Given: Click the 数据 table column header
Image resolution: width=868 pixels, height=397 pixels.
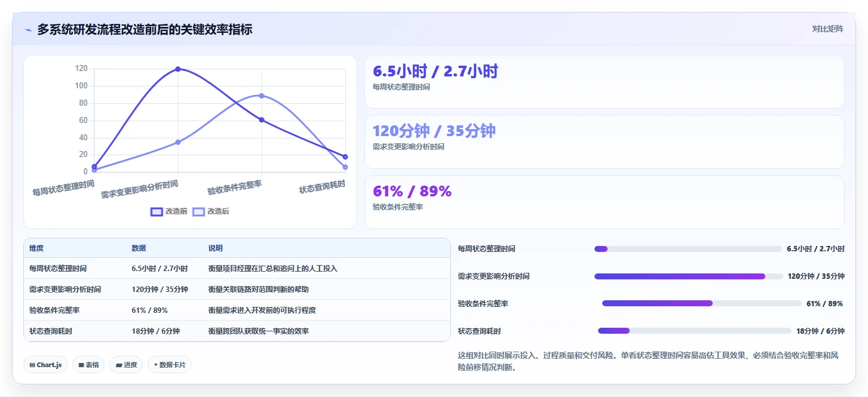Looking at the screenshot, I should click(x=139, y=248).
